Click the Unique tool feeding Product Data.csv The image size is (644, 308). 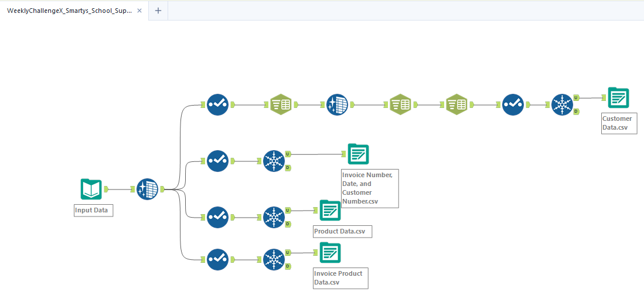pyautogui.click(x=273, y=217)
